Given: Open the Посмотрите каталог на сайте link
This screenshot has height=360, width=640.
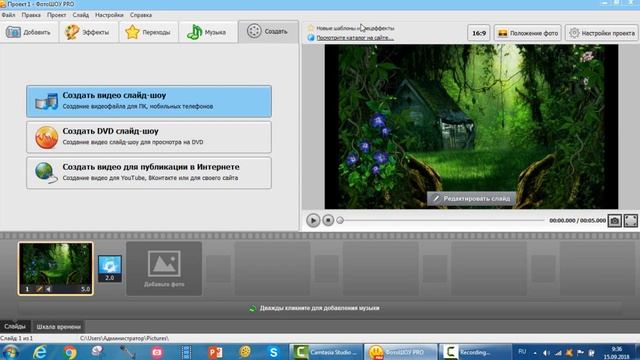Looking at the screenshot, I should (x=355, y=38).
